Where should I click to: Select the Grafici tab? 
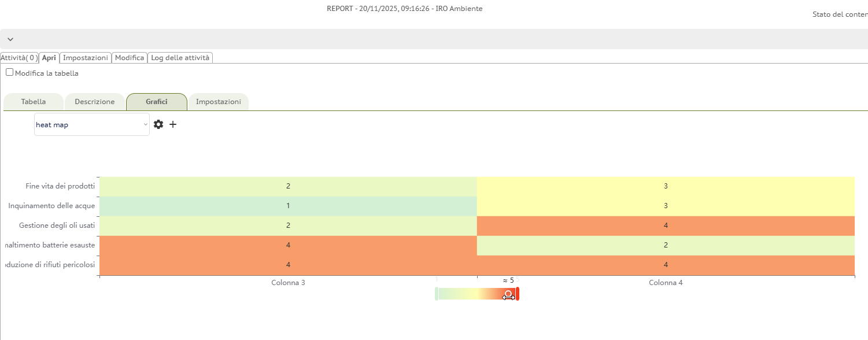tap(157, 102)
